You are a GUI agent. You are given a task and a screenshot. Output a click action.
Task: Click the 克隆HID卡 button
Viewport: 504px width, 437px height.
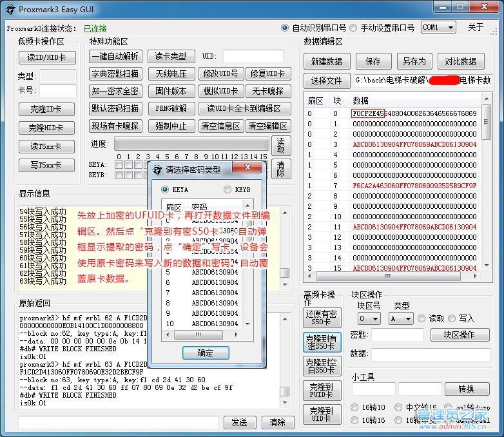click(46, 128)
